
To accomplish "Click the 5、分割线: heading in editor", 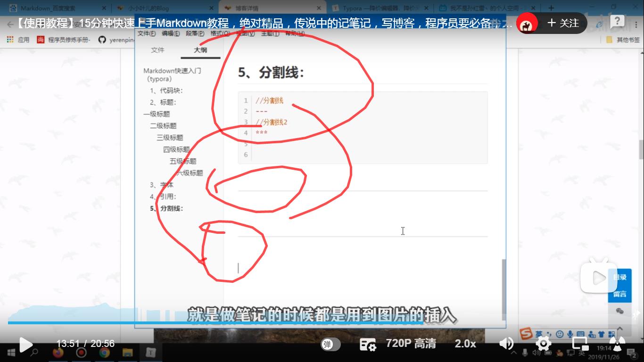I will click(x=271, y=72).
